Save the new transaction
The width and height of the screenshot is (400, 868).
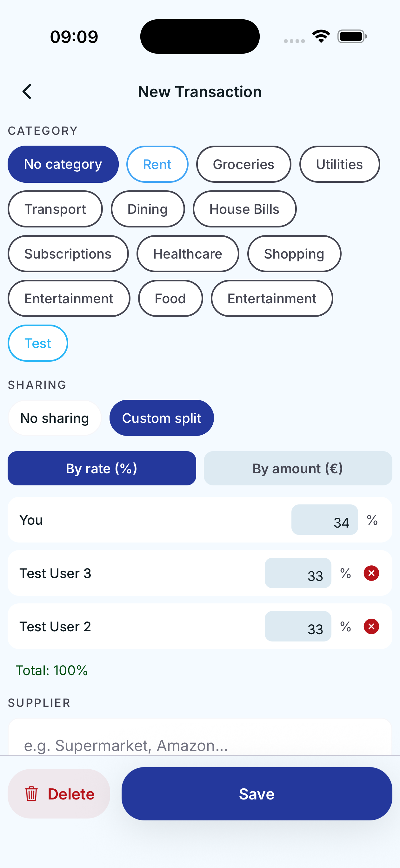257,794
